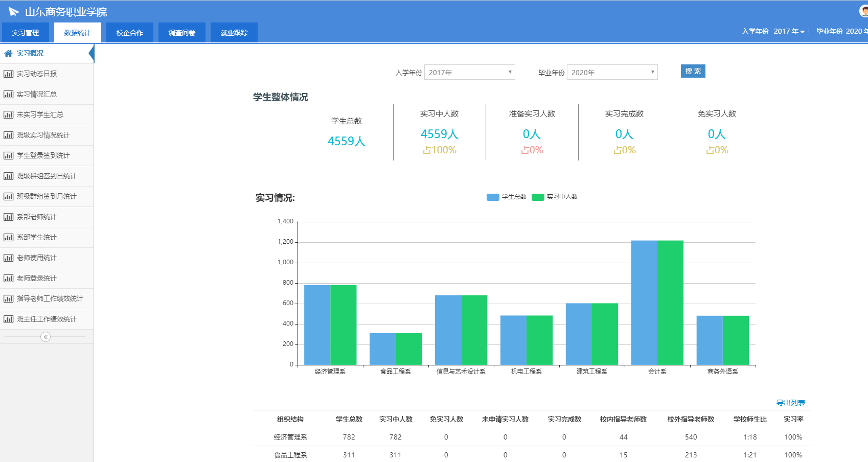
Task: Open 班级实习情况统计 in the sidebar
Action: tap(43, 135)
